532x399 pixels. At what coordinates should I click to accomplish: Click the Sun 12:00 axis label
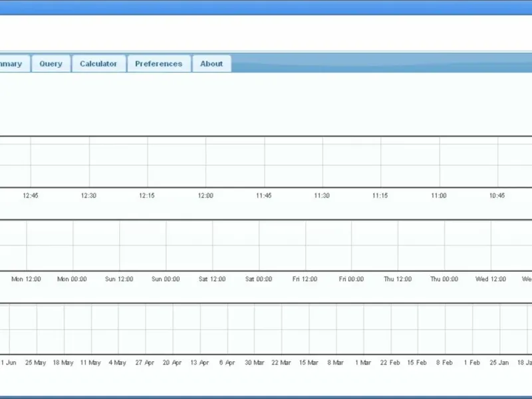click(x=119, y=279)
